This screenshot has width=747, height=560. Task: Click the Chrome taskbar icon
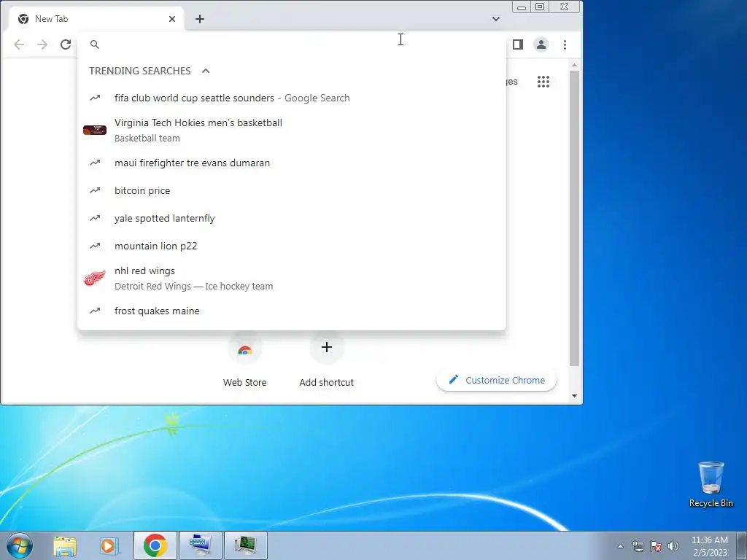point(155,545)
